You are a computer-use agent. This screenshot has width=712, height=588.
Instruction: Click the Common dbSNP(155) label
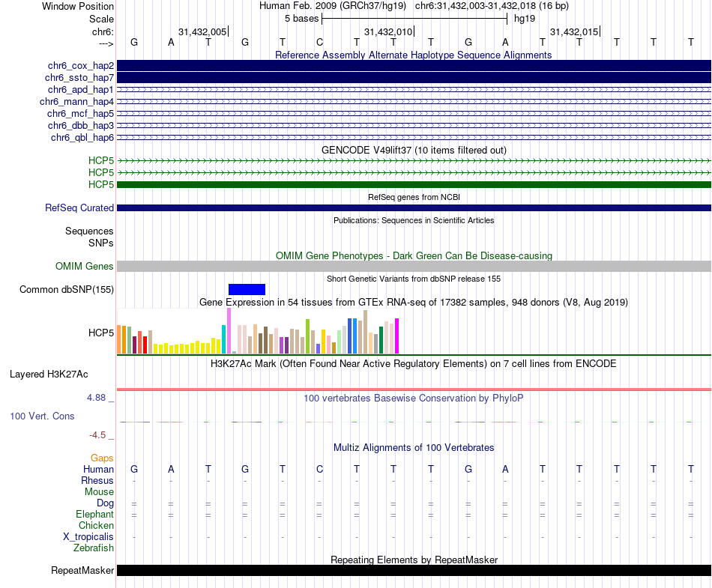point(67,289)
